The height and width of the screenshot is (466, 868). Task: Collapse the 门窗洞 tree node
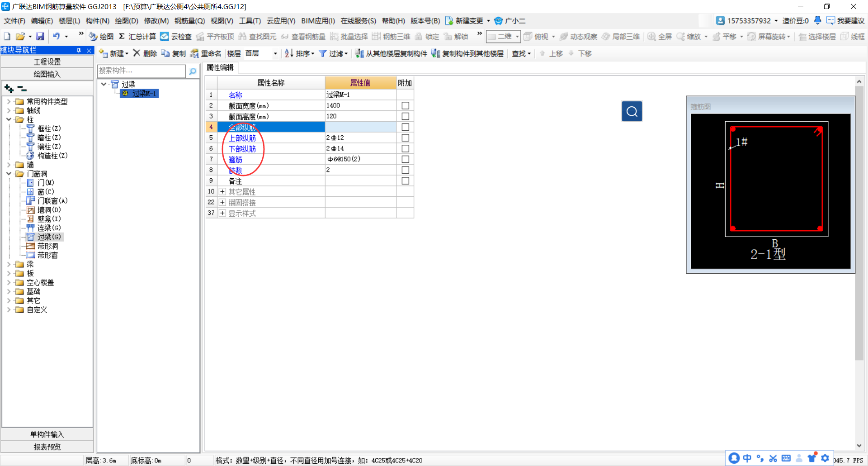click(x=9, y=174)
